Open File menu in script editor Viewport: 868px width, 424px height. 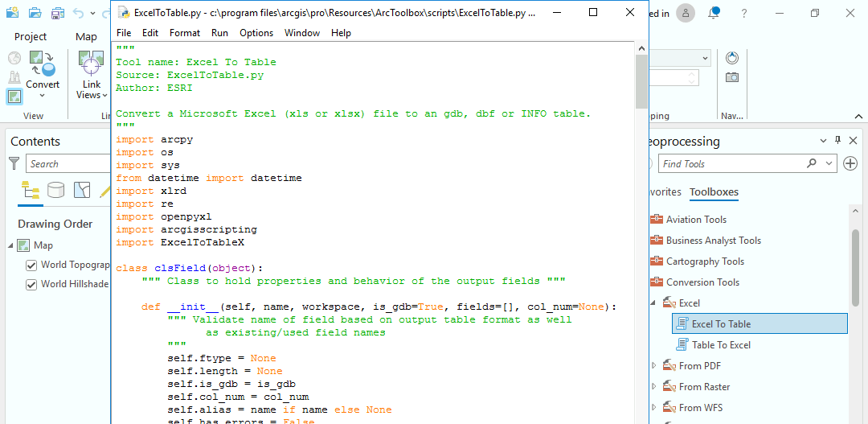coord(124,33)
